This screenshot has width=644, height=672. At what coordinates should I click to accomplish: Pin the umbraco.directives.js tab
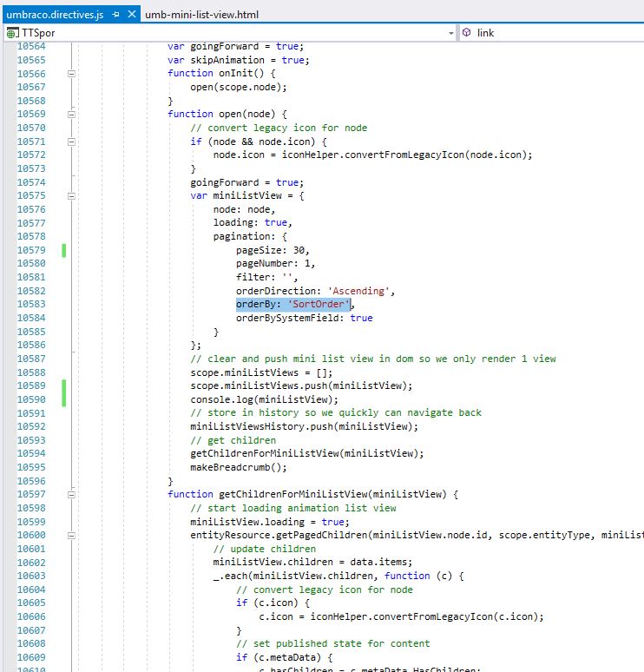[x=115, y=15]
